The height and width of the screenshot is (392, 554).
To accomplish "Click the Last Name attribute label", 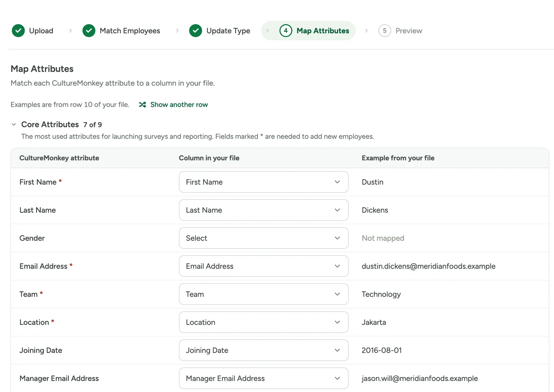I will [x=38, y=210].
